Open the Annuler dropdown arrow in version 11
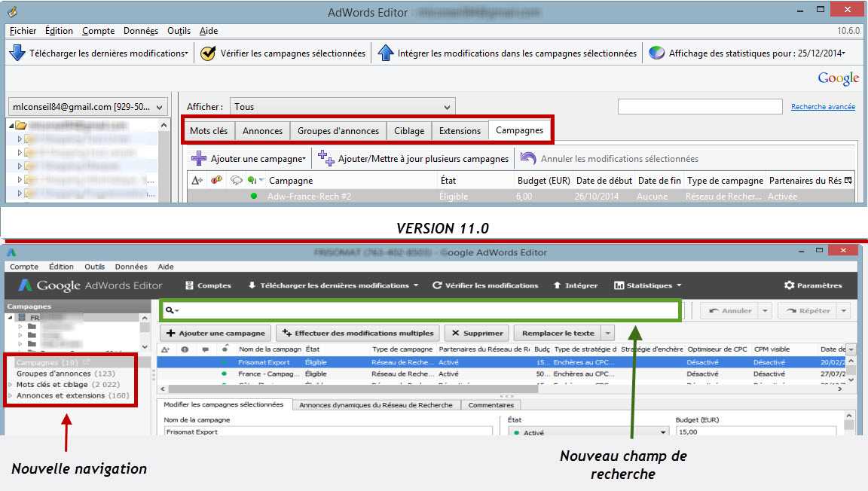This screenshot has height=491, width=868. [x=765, y=310]
